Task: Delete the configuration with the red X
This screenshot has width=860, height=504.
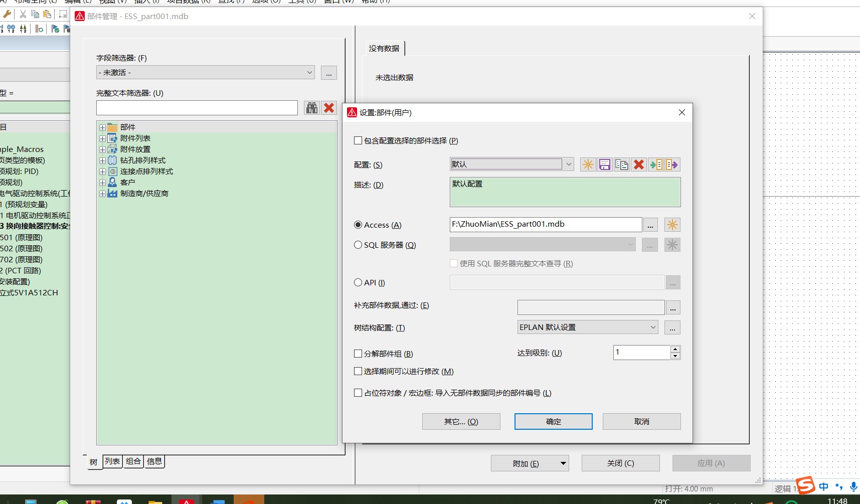Action: (638, 164)
